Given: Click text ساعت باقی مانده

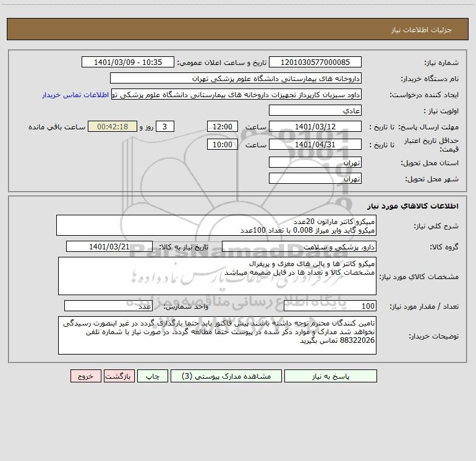Looking at the screenshot, I should point(57,127).
